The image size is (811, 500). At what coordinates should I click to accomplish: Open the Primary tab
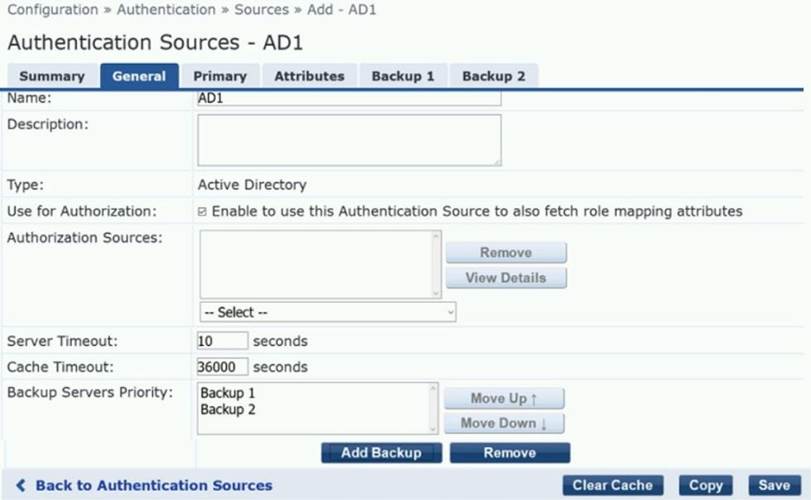coord(220,76)
